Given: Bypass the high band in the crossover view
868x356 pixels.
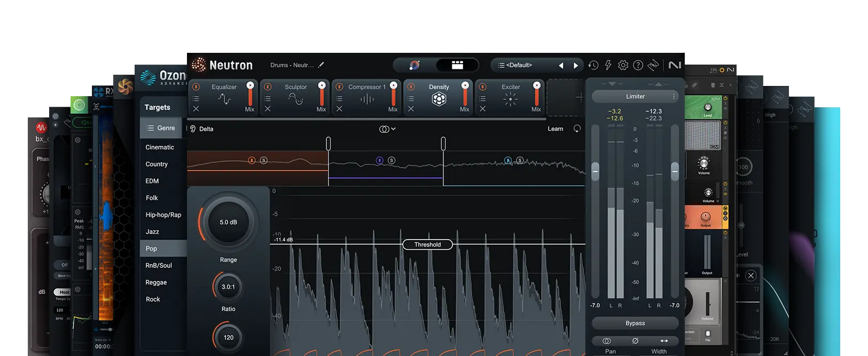Looking at the screenshot, I should click(508, 160).
